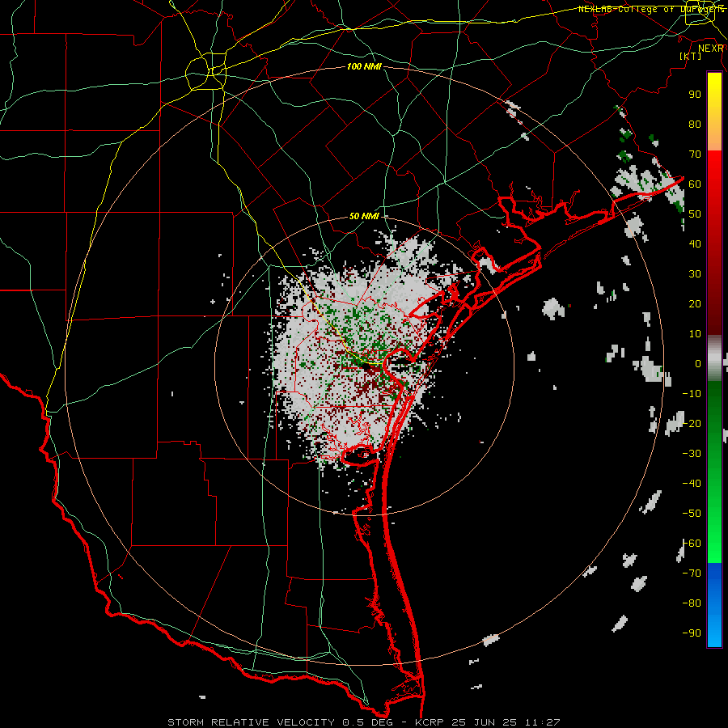Click the 90 value on the velocity scale
This screenshot has width=728, height=728.
695,95
